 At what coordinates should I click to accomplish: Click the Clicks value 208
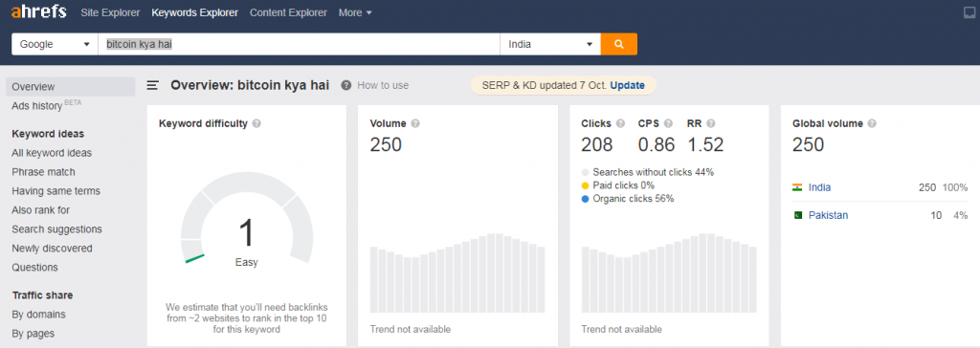pos(597,145)
